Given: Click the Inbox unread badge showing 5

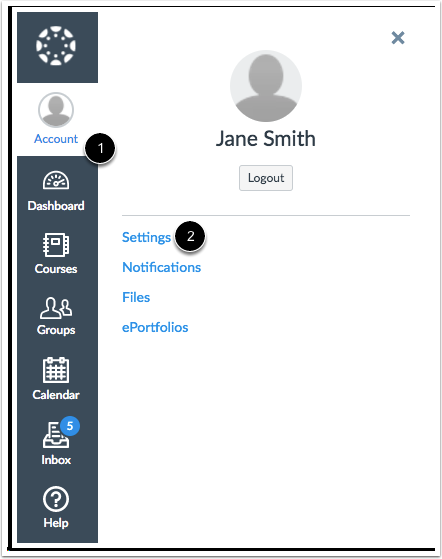Looking at the screenshot, I should pyautogui.click(x=70, y=426).
